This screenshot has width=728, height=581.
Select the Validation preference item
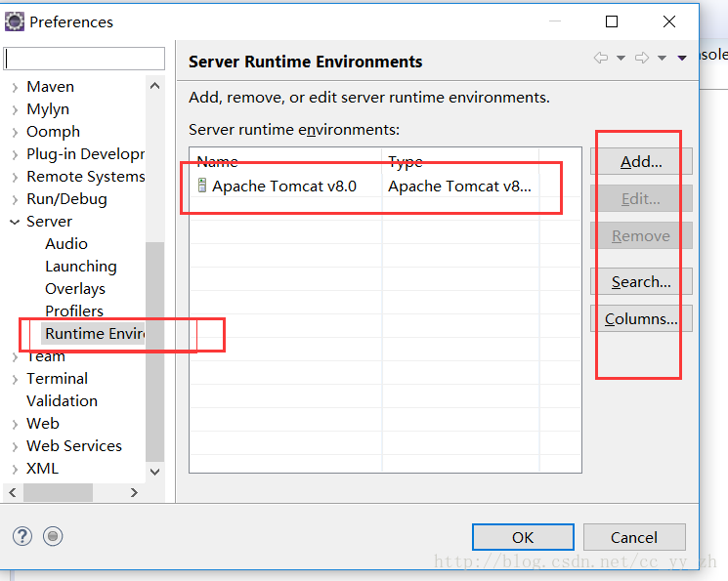(x=63, y=401)
